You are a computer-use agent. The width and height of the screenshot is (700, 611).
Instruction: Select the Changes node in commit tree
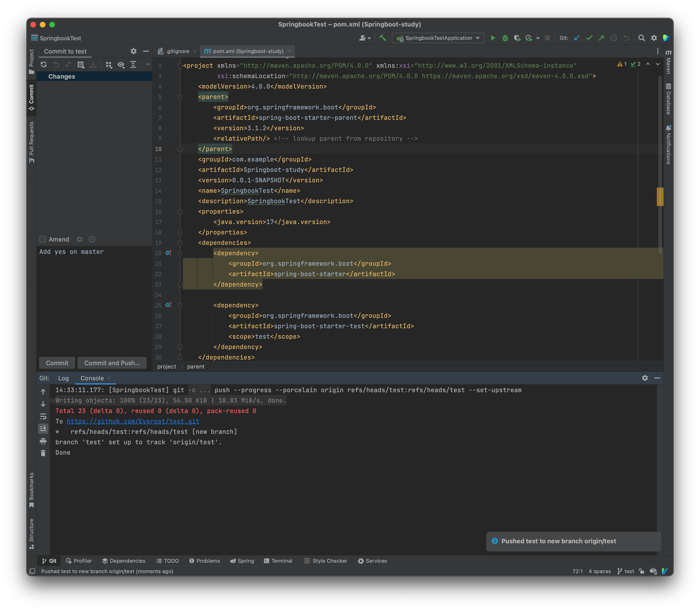(x=94, y=76)
